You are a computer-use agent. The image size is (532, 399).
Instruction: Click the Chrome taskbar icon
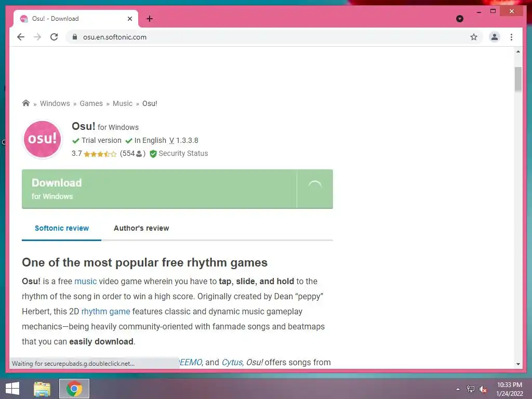74,389
